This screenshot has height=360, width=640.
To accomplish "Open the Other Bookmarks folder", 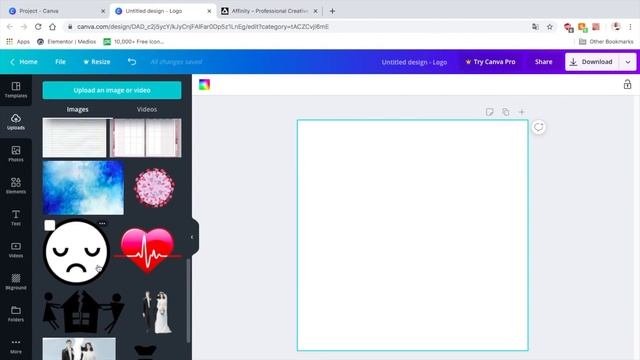I will click(606, 42).
